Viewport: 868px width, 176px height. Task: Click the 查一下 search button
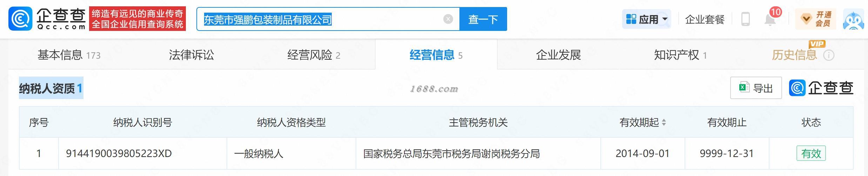(x=483, y=19)
